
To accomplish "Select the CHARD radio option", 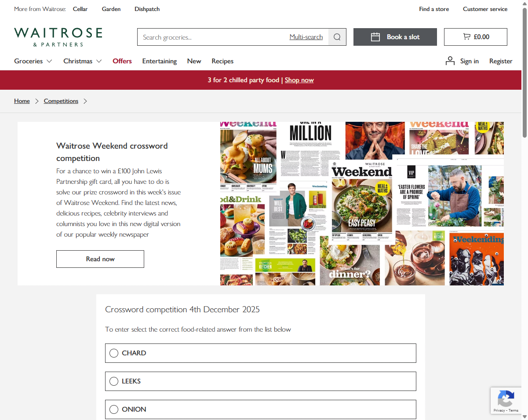I will [114, 353].
